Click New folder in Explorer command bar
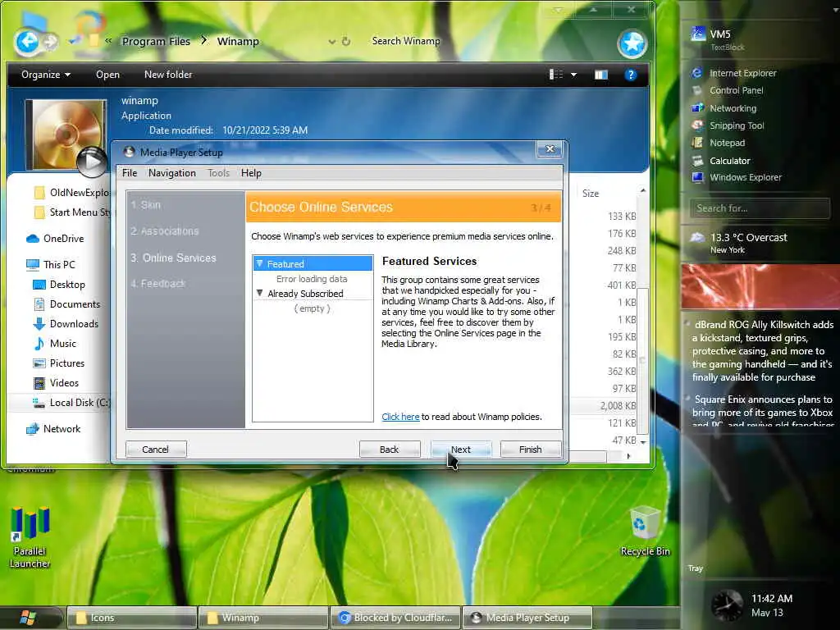This screenshot has height=630, width=840. point(168,75)
